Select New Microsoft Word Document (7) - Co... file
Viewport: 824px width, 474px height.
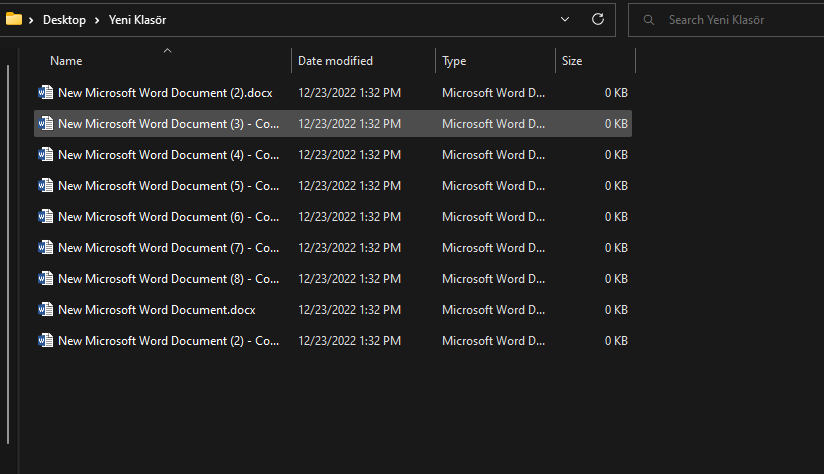point(169,248)
